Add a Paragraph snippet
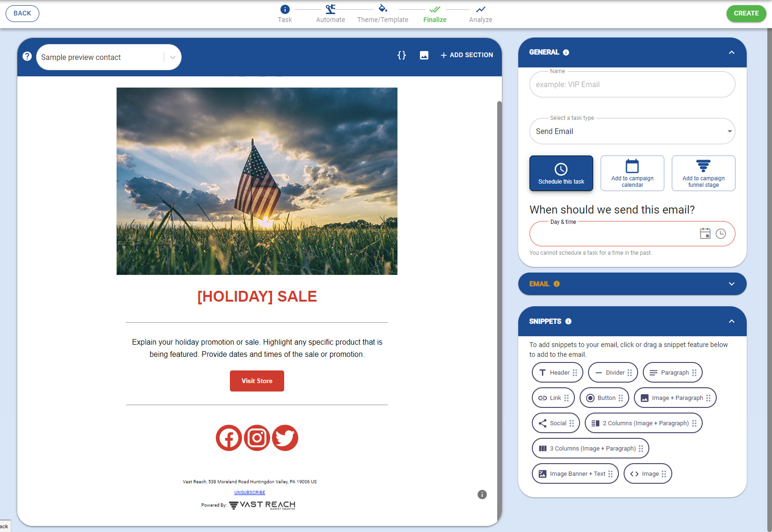The width and height of the screenshot is (772, 532). point(673,373)
